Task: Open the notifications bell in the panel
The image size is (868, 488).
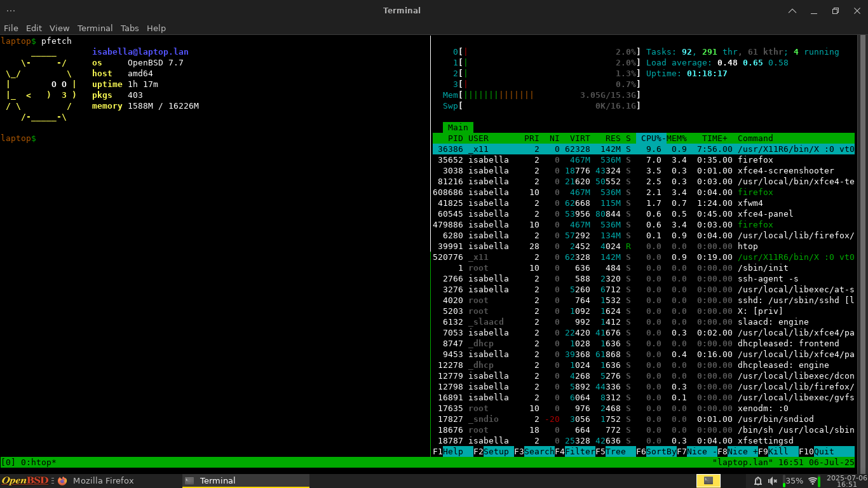Action: click(x=759, y=481)
